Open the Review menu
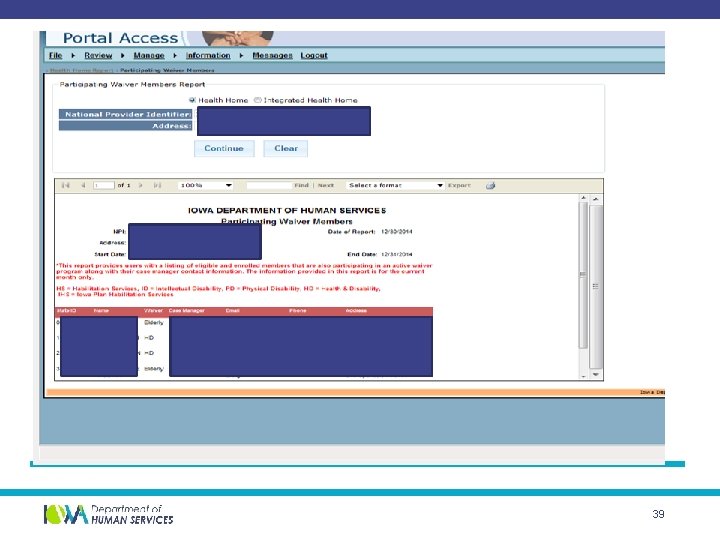Image resolution: width=720 pixels, height=540 pixels. [x=98, y=55]
